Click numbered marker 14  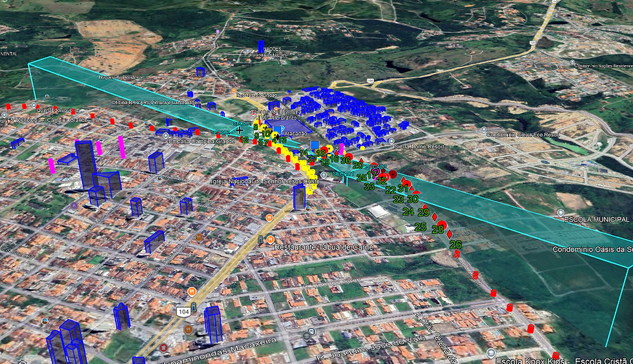pyautogui.click(x=303, y=153)
